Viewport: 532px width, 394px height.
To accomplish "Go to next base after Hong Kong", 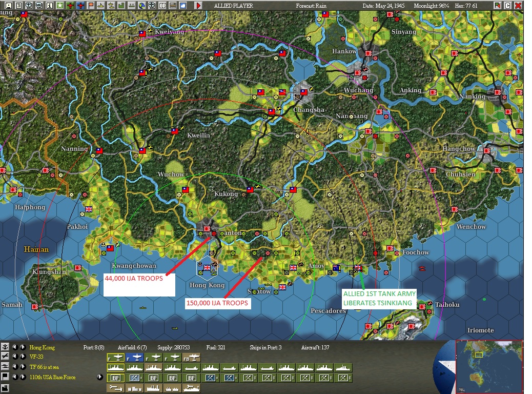I will 23,347.
